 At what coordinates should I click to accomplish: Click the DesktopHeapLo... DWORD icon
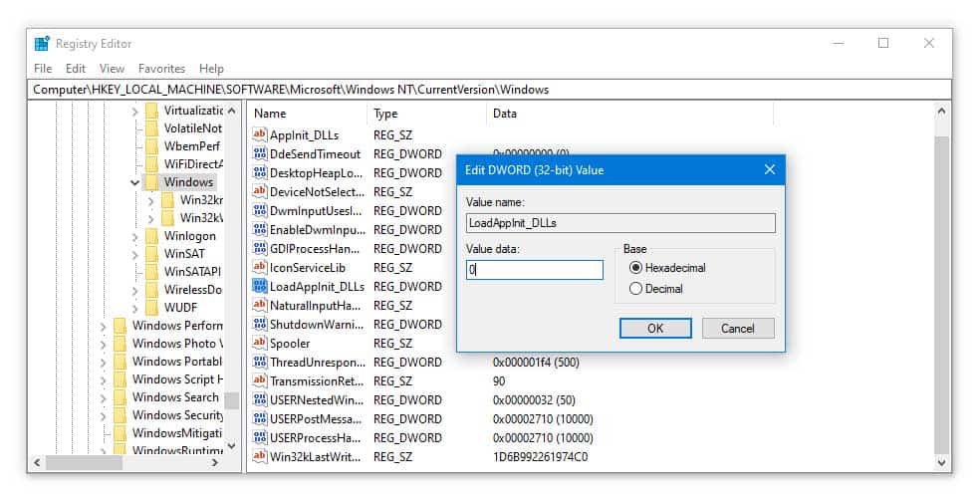259,172
